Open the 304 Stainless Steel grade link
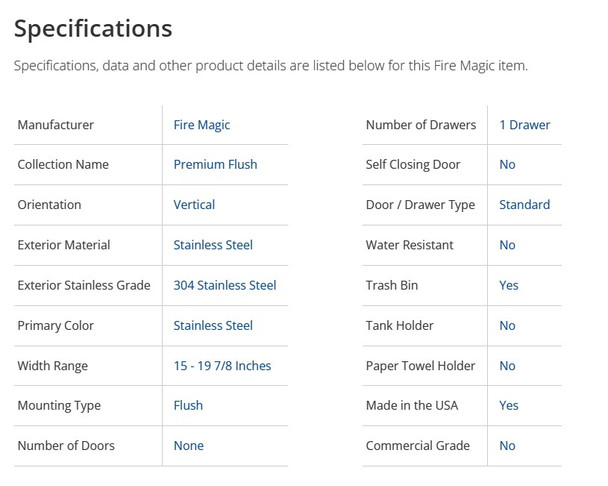The height and width of the screenshot is (486, 608). click(x=224, y=285)
